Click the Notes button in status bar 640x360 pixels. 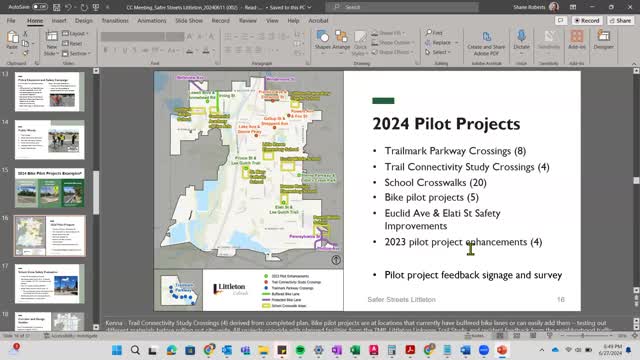tap(474, 336)
